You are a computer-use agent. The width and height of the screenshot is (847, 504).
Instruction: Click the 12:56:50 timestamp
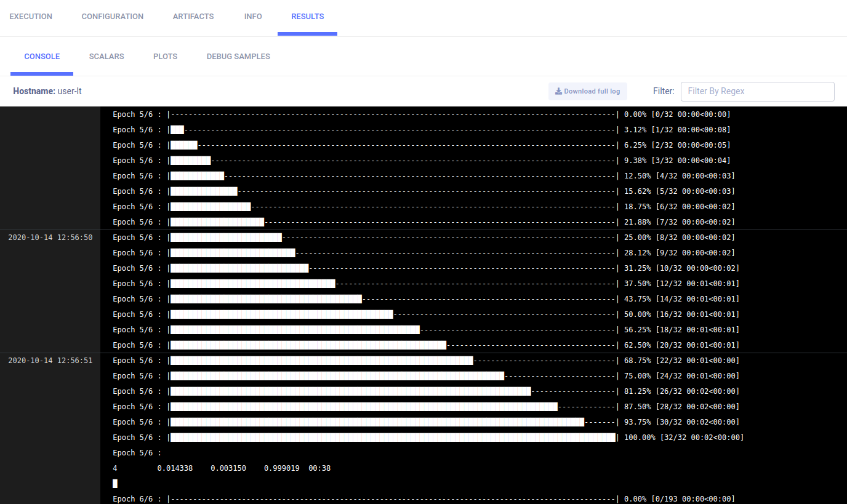click(x=50, y=238)
